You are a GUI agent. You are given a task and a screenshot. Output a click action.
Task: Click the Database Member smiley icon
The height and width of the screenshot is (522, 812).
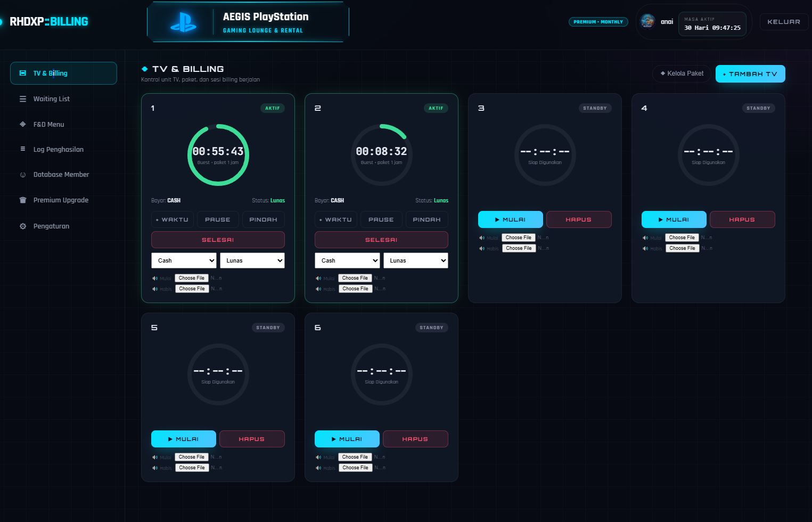click(x=23, y=175)
